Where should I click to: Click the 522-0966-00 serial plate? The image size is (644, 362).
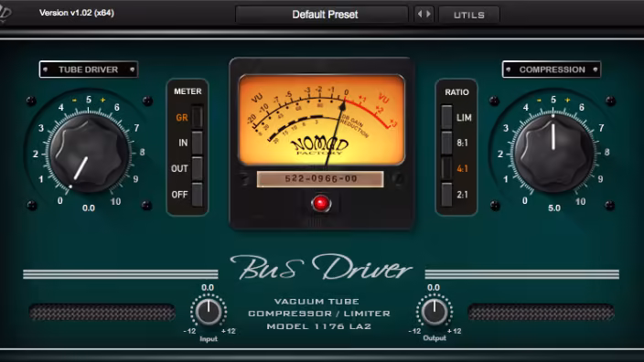click(x=320, y=179)
